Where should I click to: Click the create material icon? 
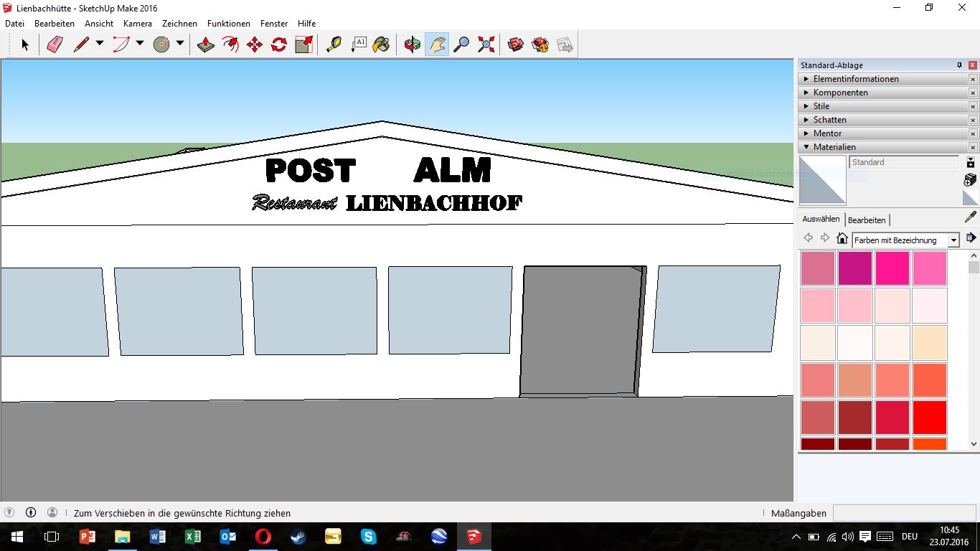click(x=970, y=179)
